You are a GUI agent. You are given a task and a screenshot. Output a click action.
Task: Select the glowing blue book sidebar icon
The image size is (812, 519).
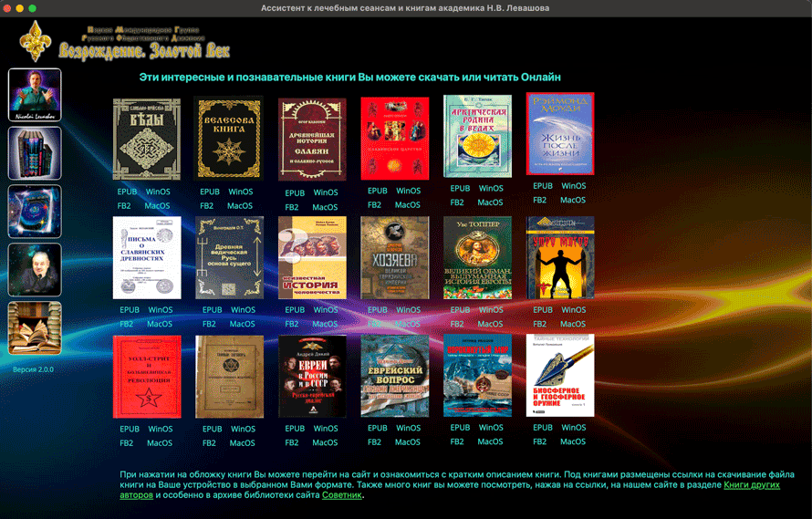(35, 212)
